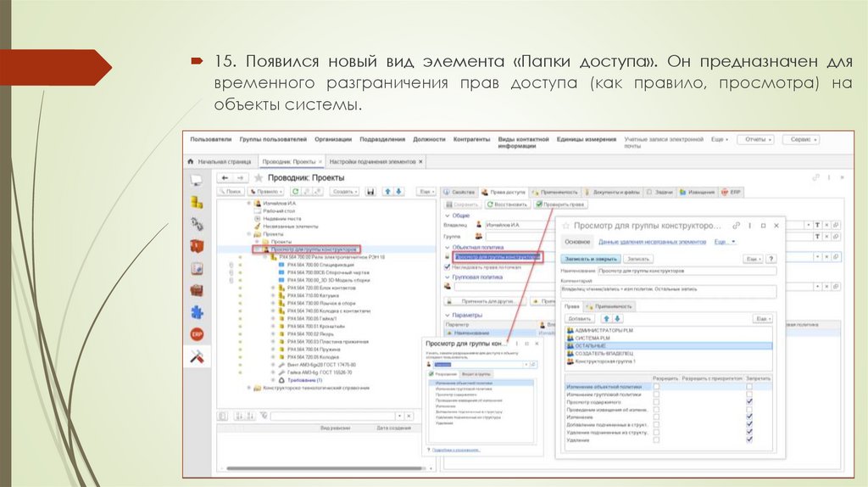
Task: Uncheck Запретить for 'Просмотр содержимого'
Action: click(x=748, y=402)
